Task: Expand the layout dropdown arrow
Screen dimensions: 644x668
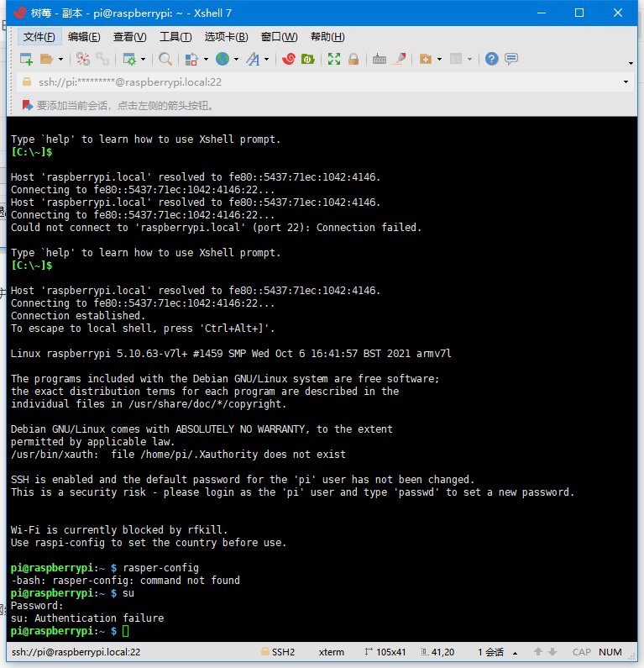Action: point(470,59)
